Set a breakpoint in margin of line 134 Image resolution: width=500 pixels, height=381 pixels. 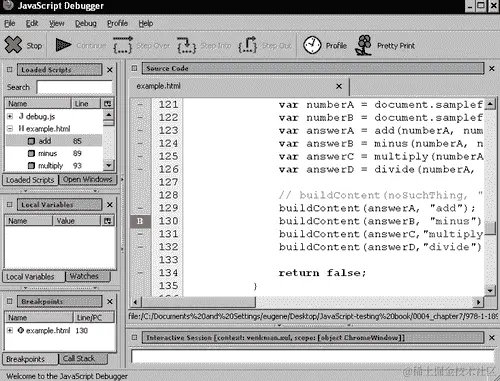pos(140,273)
